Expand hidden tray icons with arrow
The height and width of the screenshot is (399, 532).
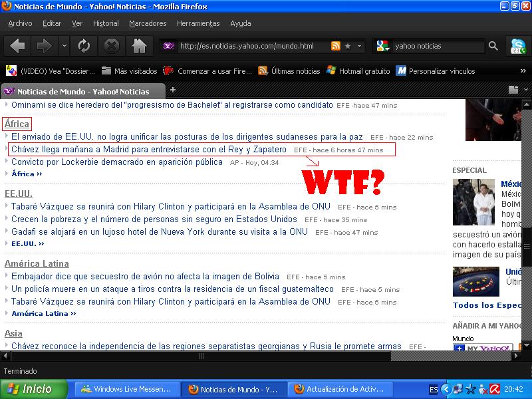pos(446,390)
